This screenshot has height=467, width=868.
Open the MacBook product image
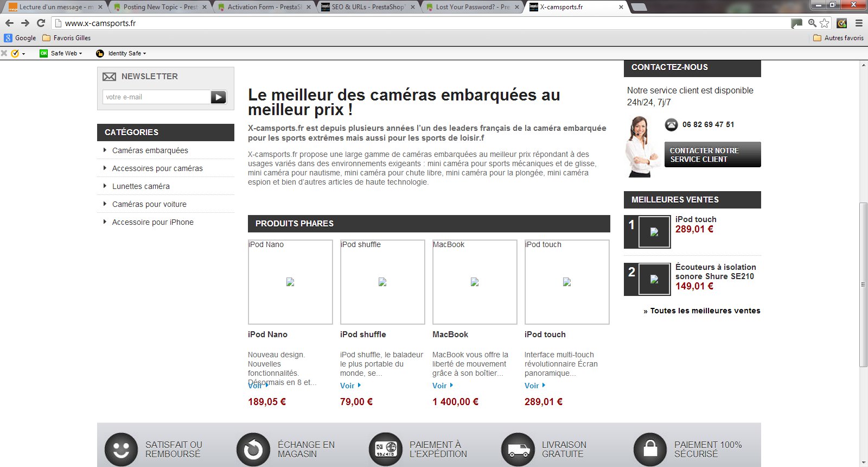[x=475, y=282]
